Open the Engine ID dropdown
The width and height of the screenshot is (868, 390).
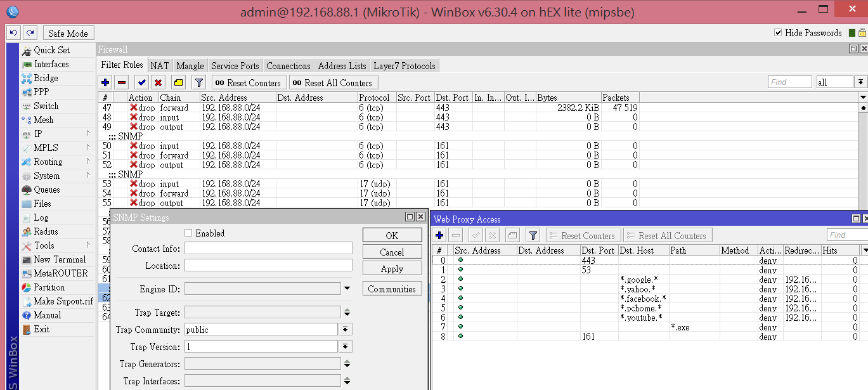pos(347,288)
